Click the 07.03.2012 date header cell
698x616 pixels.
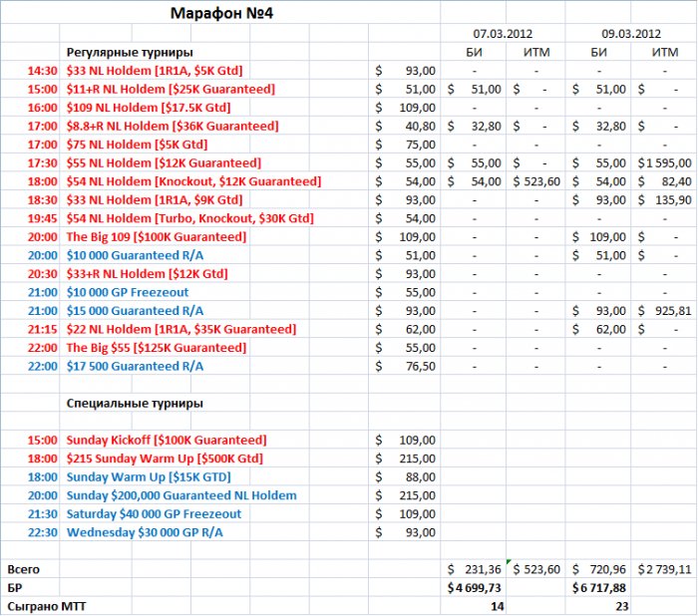tap(503, 34)
